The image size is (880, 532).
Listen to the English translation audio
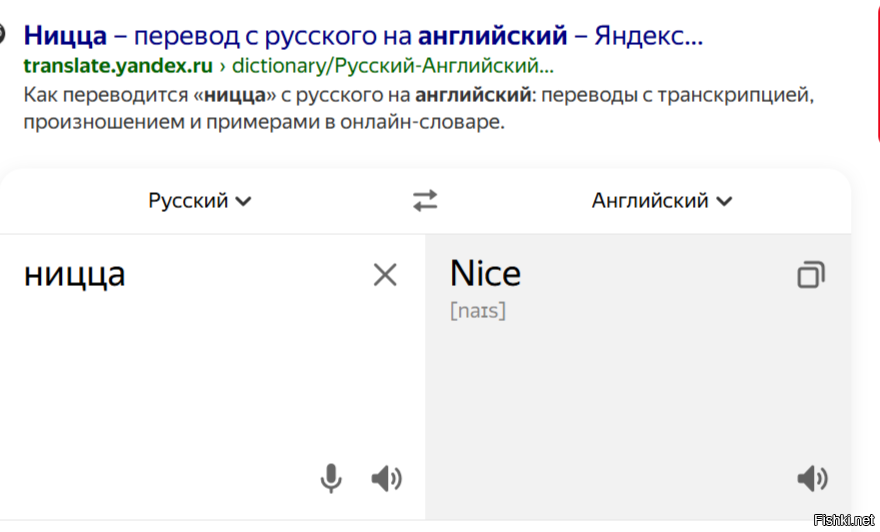pos(812,479)
